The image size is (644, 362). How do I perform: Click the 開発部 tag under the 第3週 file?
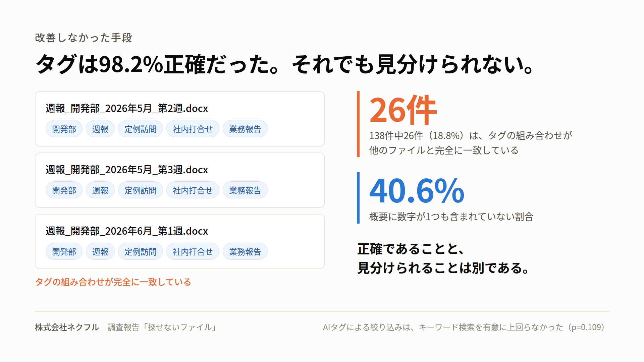[x=64, y=190]
